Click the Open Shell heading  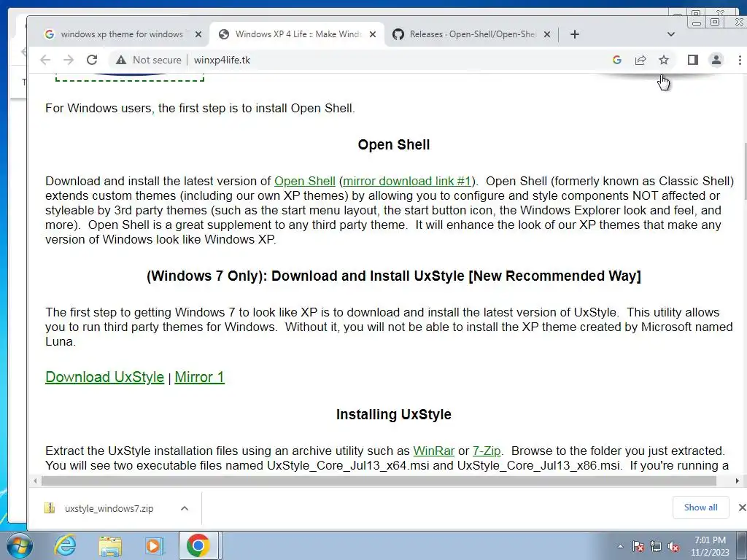(394, 145)
